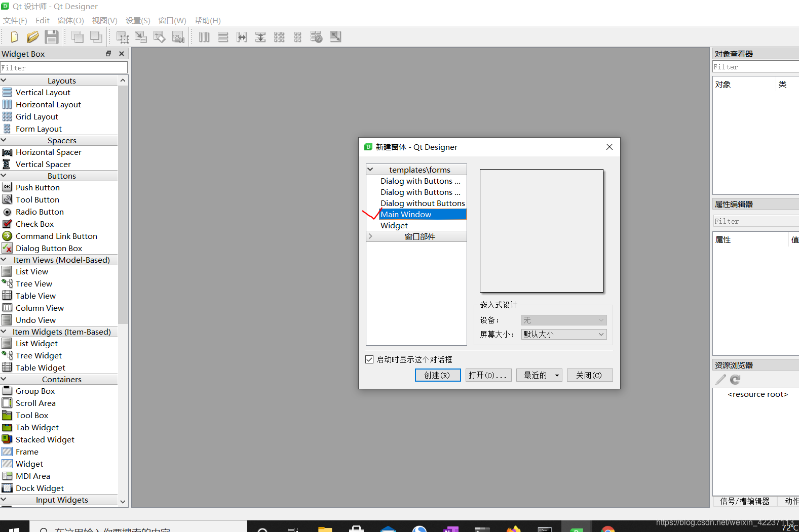Open the 帮助(H) menu
The width and height of the screenshot is (799, 532).
(208, 21)
